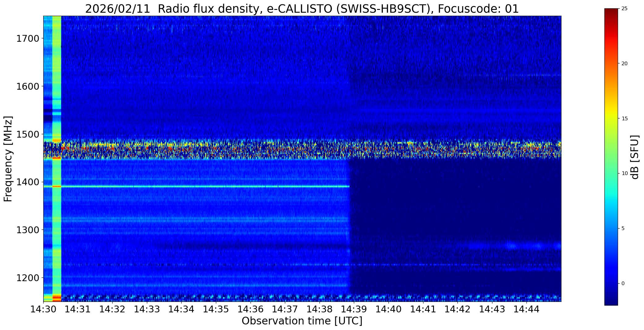
Task: Click the colorbar tick label 25
Action: pyautogui.click(x=625, y=9)
